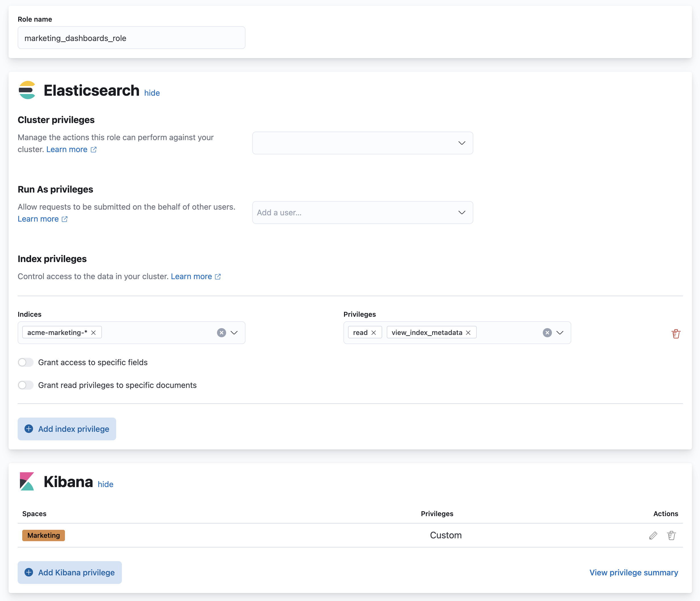This screenshot has width=700, height=601.
Task: Clear all entries in the Indices field
Action: tap(221, 333)
